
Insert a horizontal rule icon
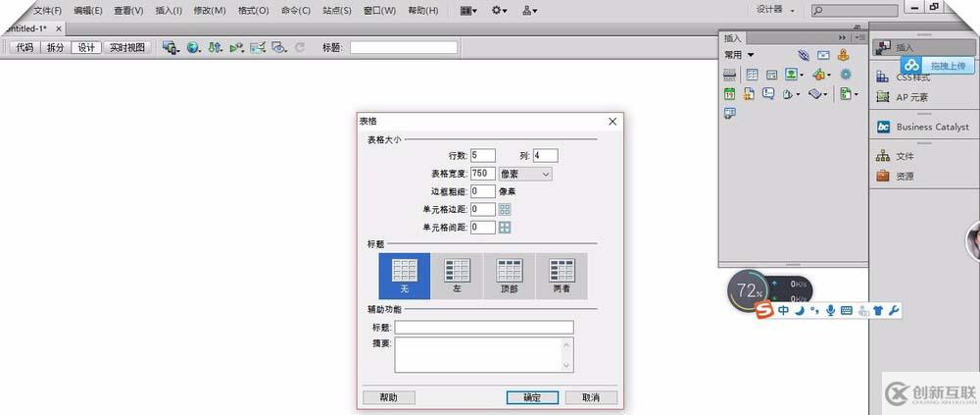point(729,75)
